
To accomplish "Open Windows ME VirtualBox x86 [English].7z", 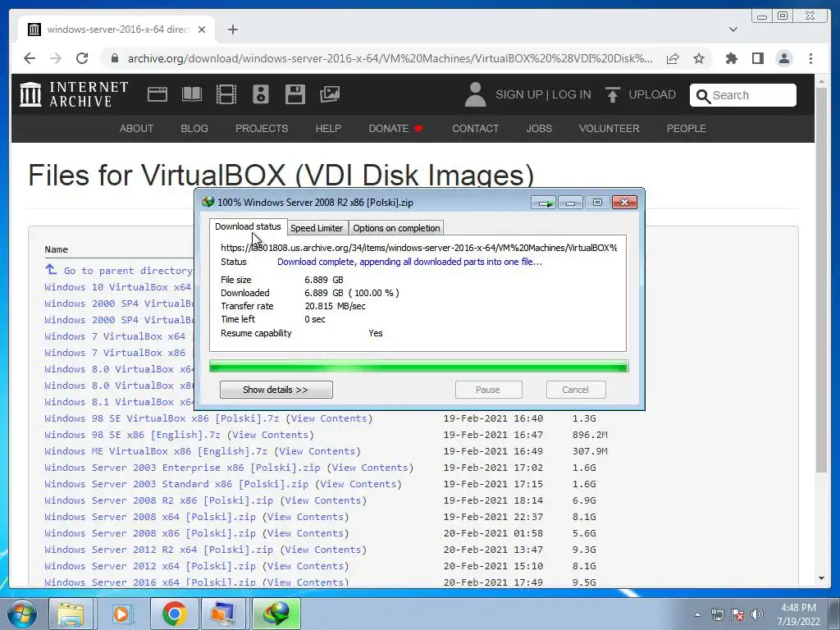I will [156, 451].
